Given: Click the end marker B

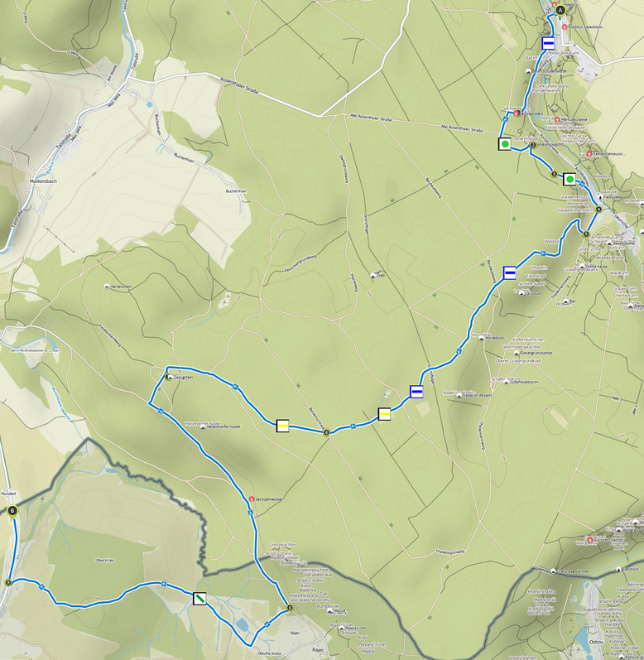Looking at the screenshot, I should click(12, 511).
